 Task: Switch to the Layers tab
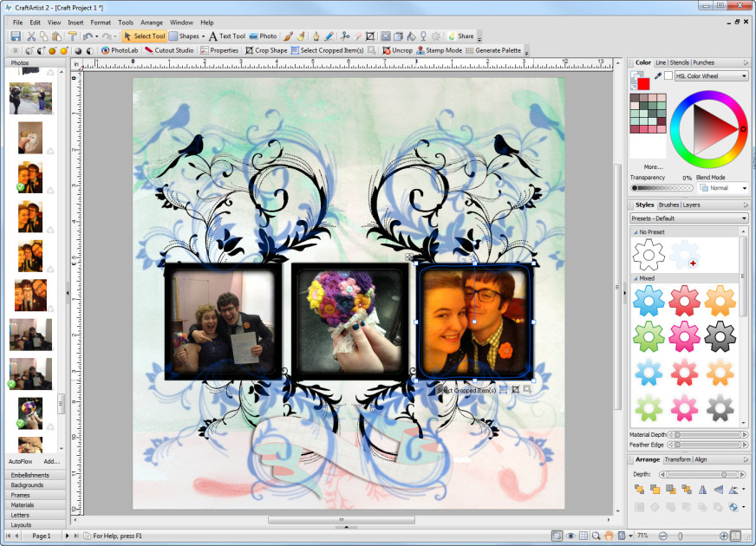point(691,205)
